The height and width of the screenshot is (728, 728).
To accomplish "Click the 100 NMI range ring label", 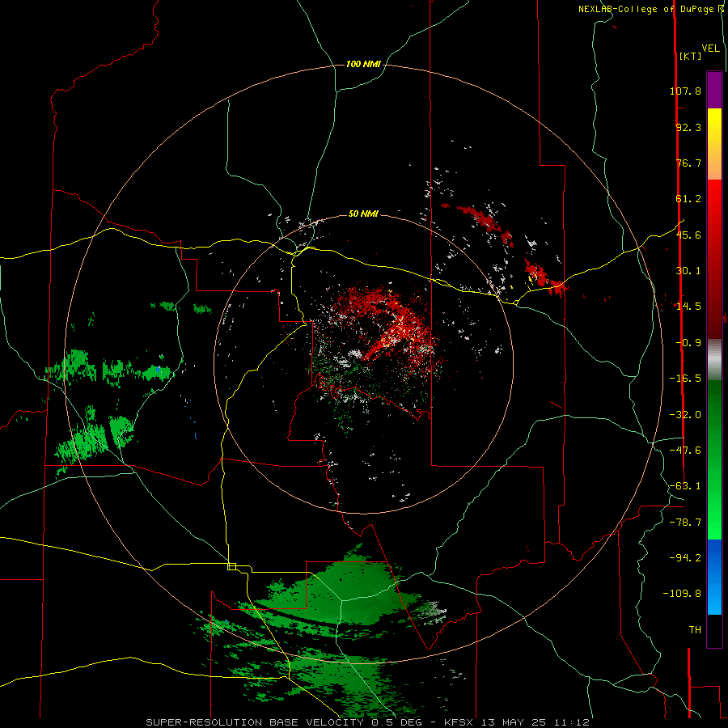I will (x=363, y=64).
